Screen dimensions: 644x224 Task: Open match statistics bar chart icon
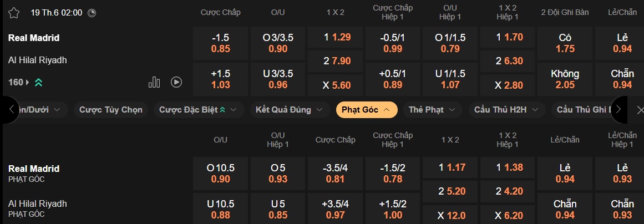click(154, 82)
